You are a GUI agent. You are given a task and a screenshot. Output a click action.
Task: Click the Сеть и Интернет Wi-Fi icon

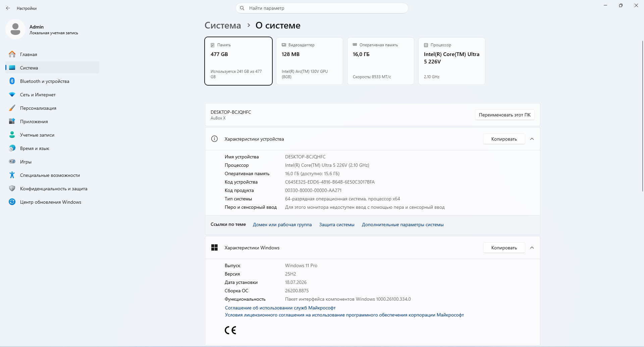tap(12, 95)
